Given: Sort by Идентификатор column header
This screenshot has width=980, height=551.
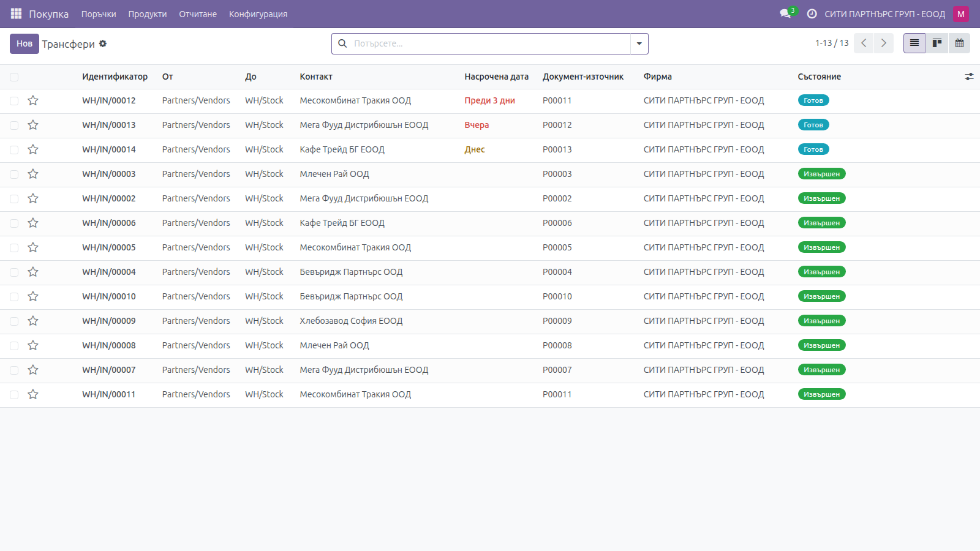Looking at the screenshot, I should coord(115,77).
